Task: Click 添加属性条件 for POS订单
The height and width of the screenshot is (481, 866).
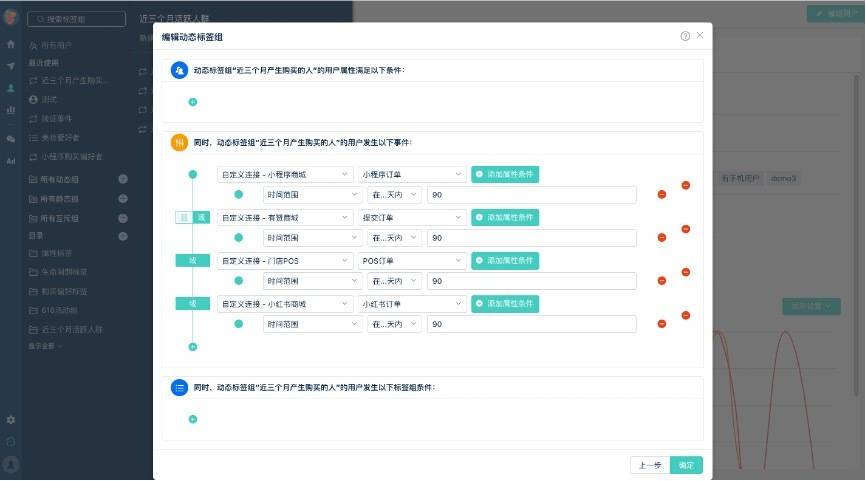Action: coord(505,261)
